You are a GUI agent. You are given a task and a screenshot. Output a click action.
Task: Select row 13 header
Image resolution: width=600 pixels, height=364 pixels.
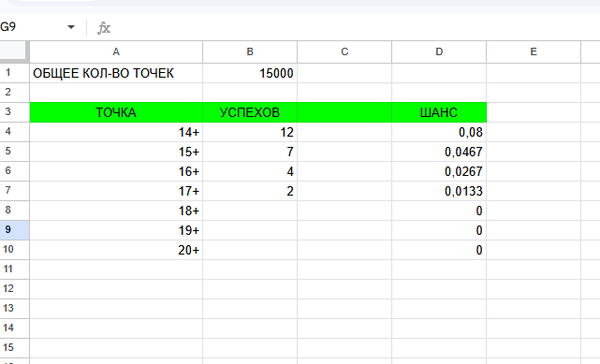pyautogui.click(x=15, y=309)
